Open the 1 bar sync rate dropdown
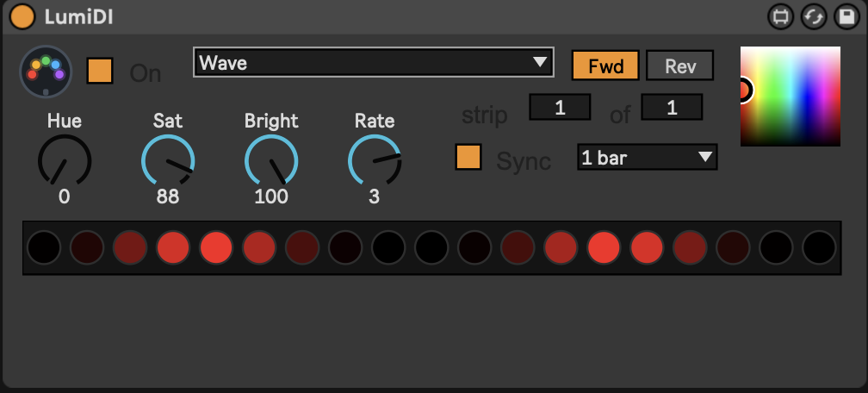This screenshot has width=868, height=393. (648, 158)
